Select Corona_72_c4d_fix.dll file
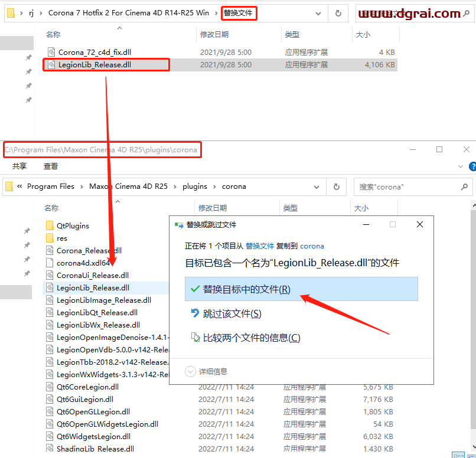476x458 pixels. click(x=94, y=52)
